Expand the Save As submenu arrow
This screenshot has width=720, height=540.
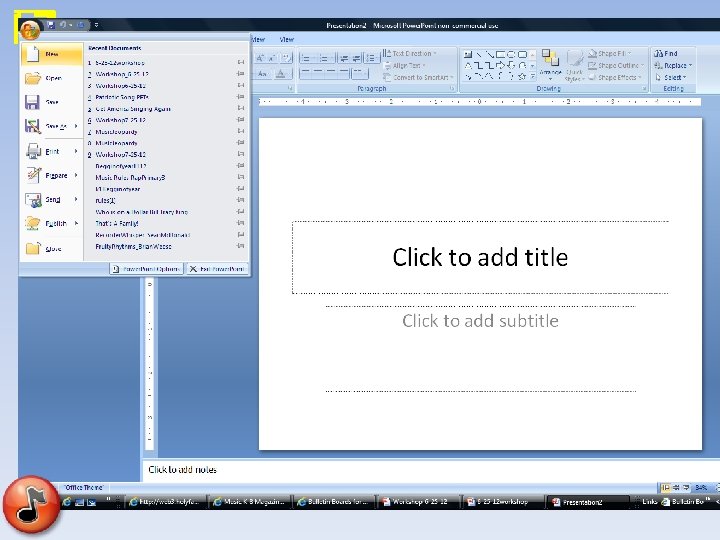pyautogui.click(x=76, y=126)
